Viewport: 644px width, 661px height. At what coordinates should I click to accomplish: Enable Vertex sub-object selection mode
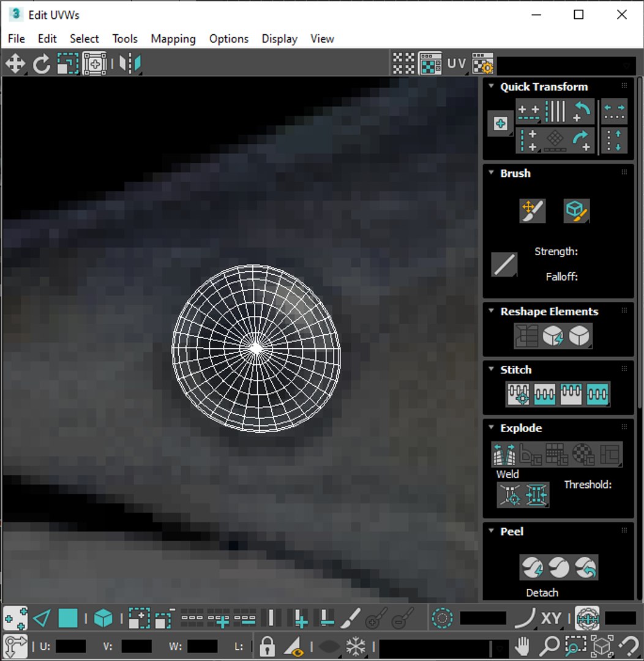[15, 618]
